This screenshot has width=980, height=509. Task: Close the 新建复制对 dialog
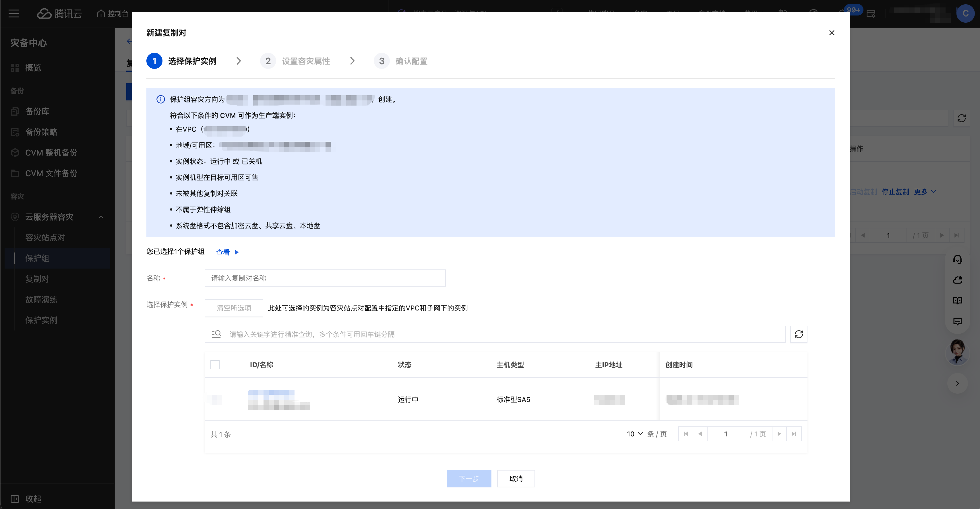(x=832, y=33)
